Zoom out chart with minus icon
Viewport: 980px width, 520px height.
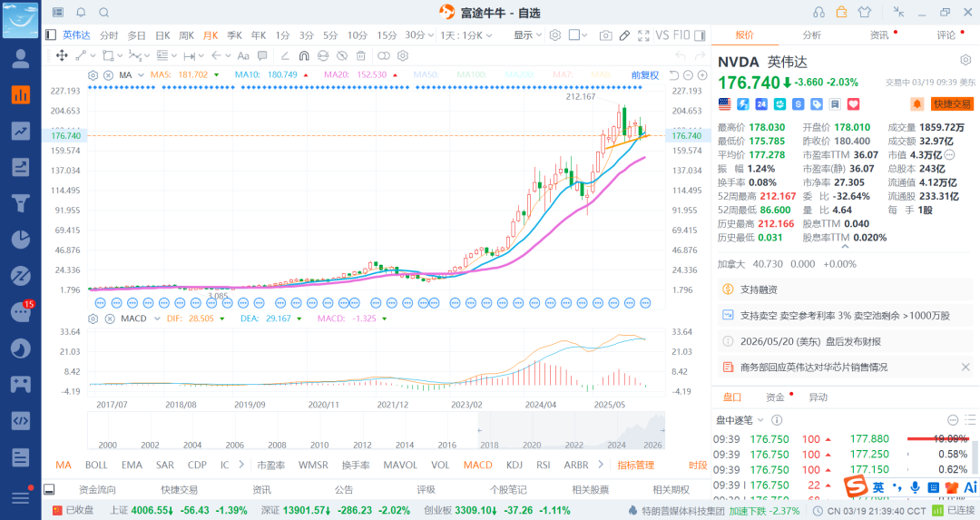[x=688, y=75]
